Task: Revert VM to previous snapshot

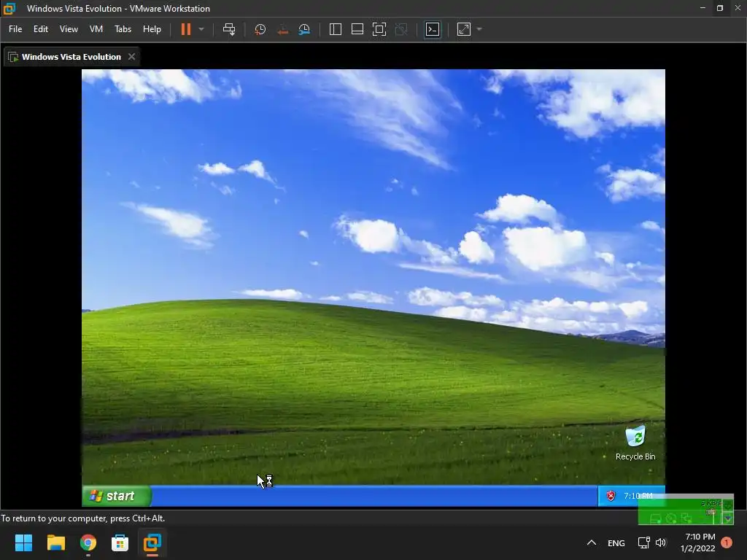Action: (x=282, y=29)
